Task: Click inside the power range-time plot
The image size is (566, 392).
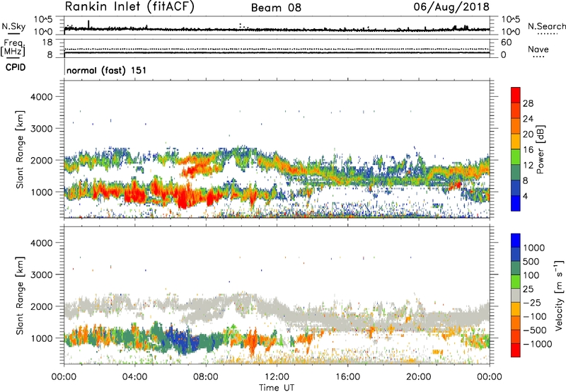Action: click(x=277, y=149)
